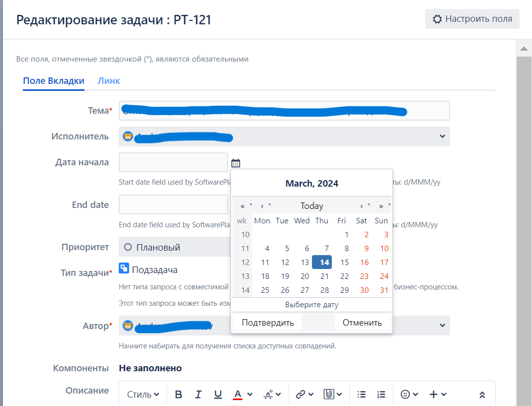Open the Автор author dropdown
The width and height of the screenshot is (532, 406).
[442, 326]
